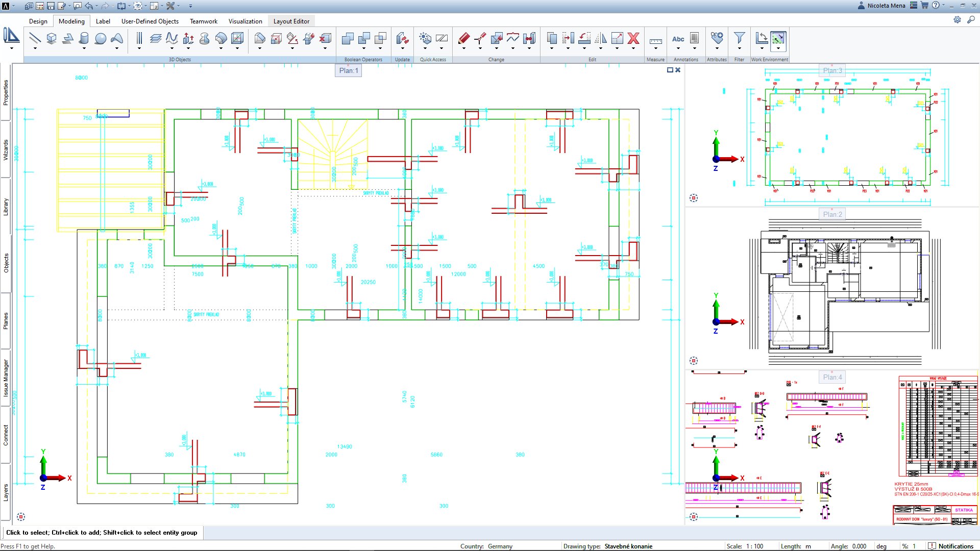Toggle the snap target icon in Plan:3 viewport

tap(694, 198)
